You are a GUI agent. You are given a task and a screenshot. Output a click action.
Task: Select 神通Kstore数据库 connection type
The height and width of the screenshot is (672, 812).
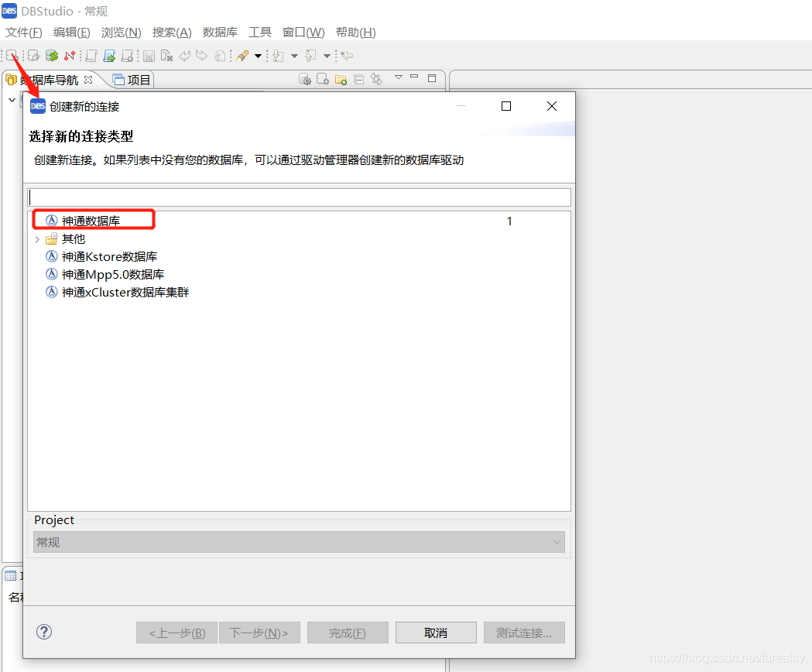coord(101,257)
